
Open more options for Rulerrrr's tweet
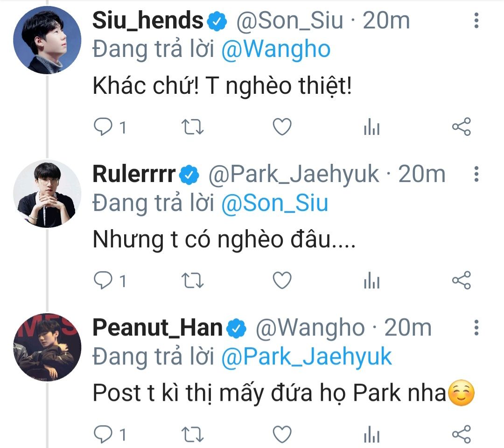[x=476, y=174]
